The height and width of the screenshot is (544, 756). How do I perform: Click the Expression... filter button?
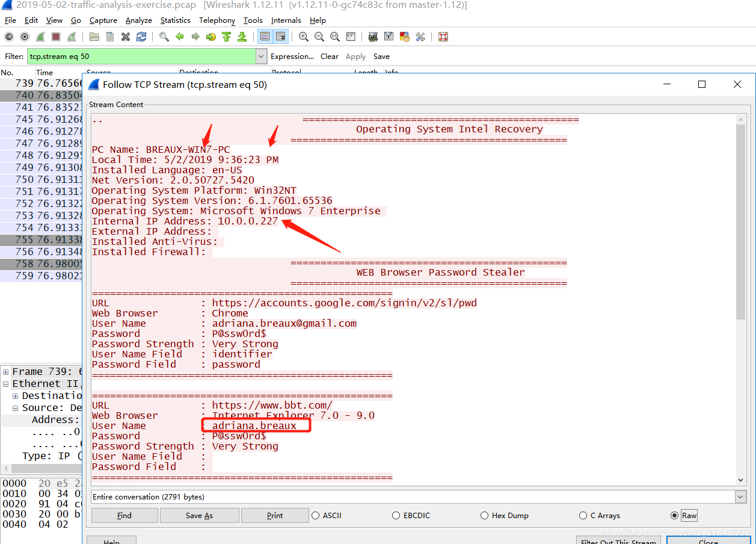(292, 57)
